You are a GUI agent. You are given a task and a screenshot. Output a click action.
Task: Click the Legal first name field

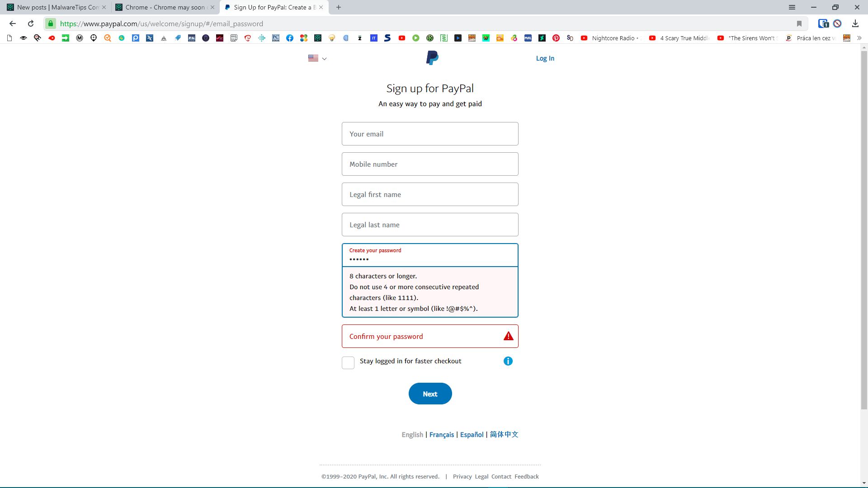[x=430, y=194]
